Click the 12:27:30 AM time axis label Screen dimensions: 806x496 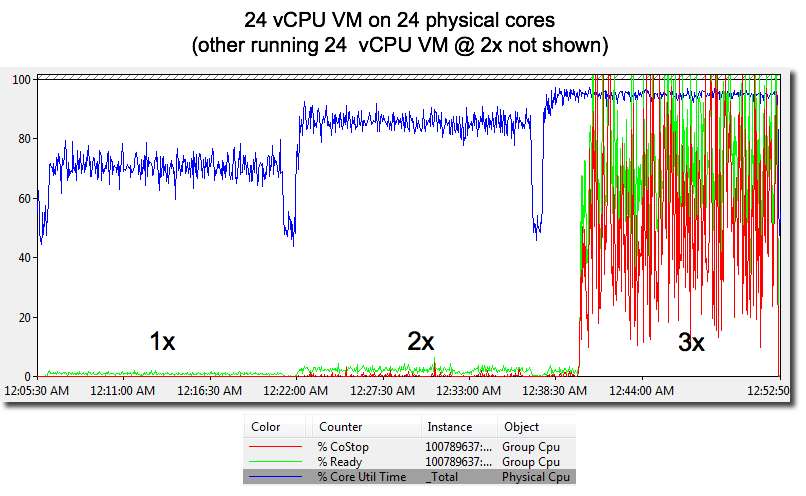[382, 391]
